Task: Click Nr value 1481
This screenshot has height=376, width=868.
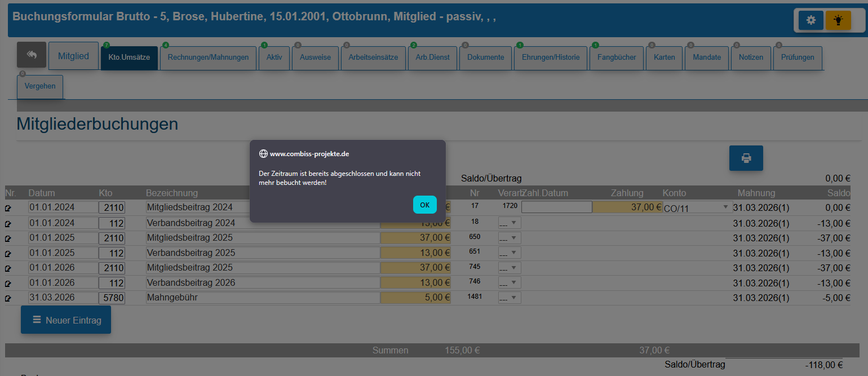Action: coord(475,297)
